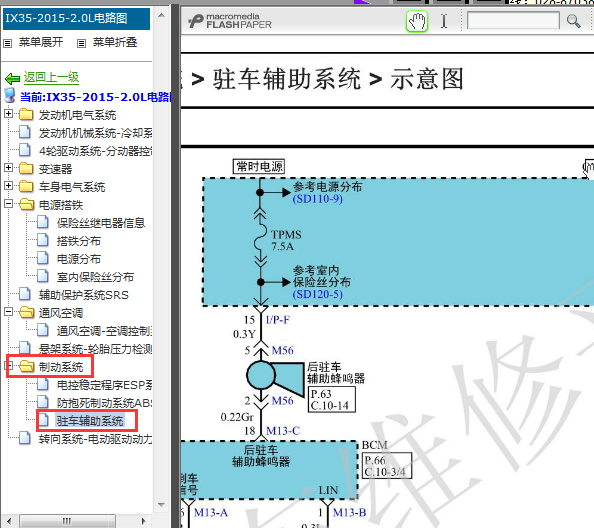Click the 搭铁分布 document icon
This screenshot has height=528, width=594.
(43, 240)
